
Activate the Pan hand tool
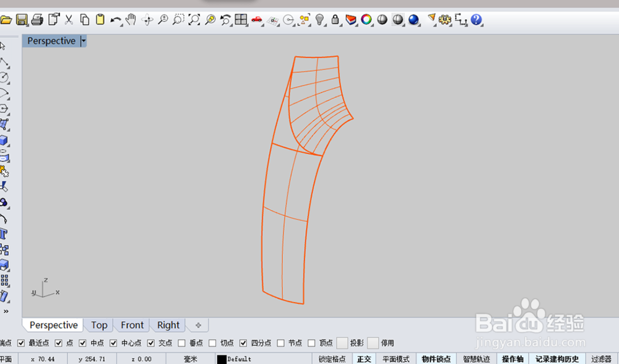click(131, 19)
